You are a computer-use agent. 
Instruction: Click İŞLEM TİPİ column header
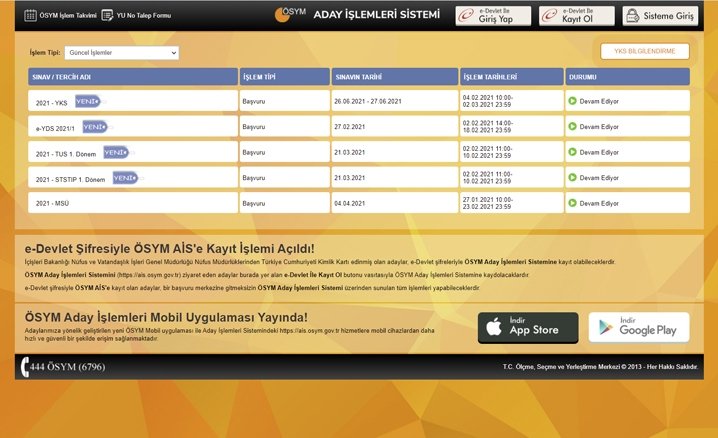point(285,77)
